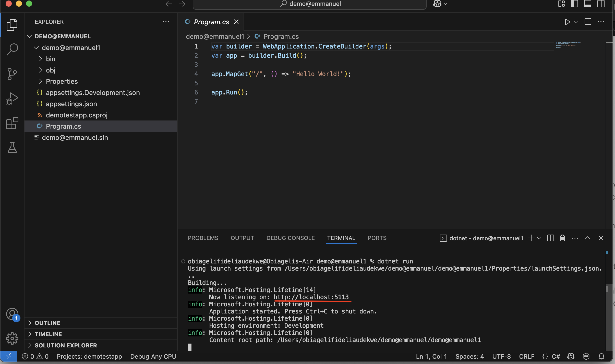Open Manage gear icon
615x364 pixels.
tap(12, 338)
